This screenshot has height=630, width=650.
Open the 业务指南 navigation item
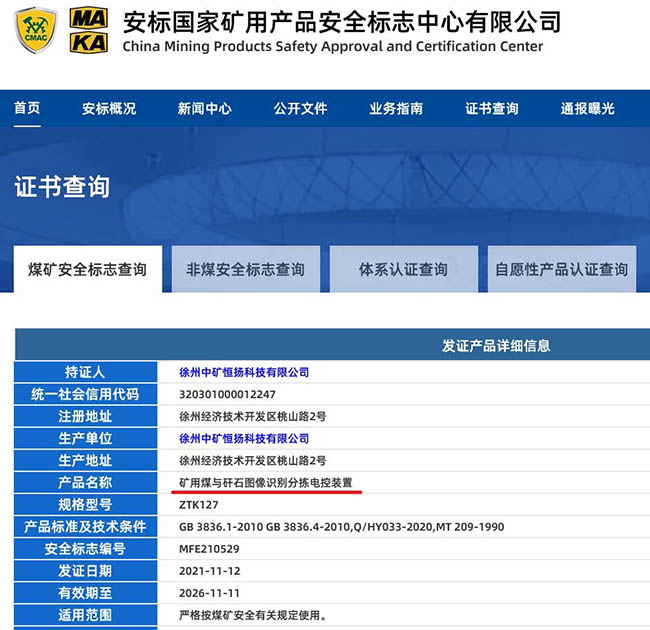click(396, 109)
